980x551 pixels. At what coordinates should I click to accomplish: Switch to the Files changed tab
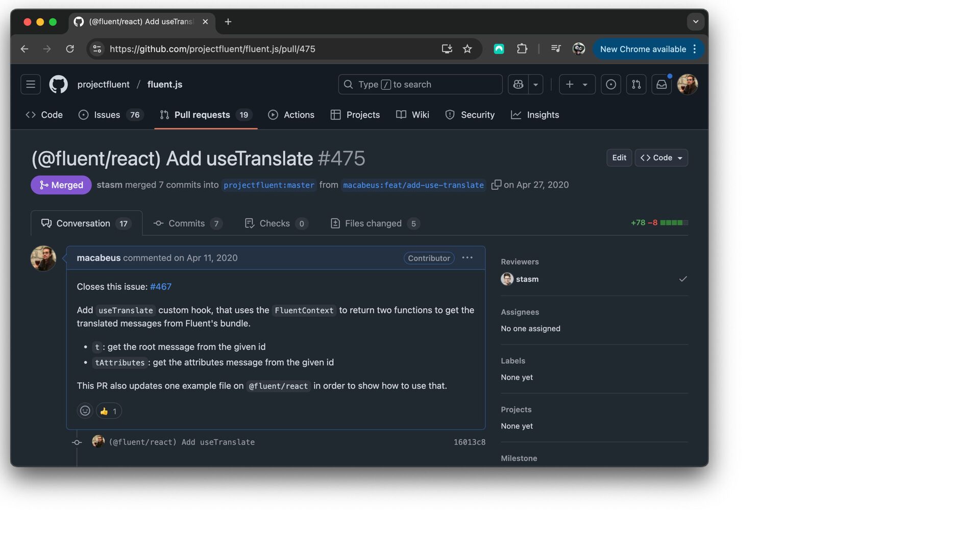coord(374,223)
